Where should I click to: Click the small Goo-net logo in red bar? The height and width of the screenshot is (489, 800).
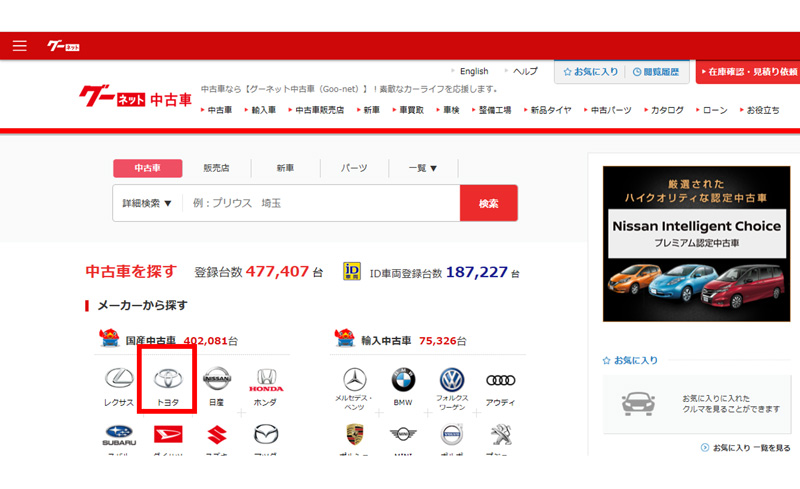[63, 46]
